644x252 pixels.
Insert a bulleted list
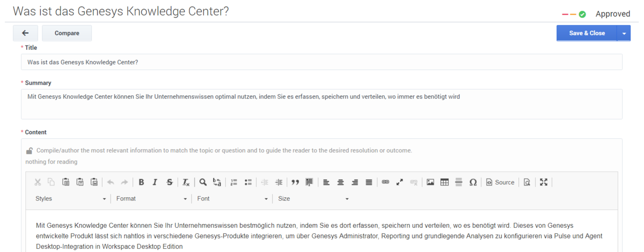tap(248, 182)
